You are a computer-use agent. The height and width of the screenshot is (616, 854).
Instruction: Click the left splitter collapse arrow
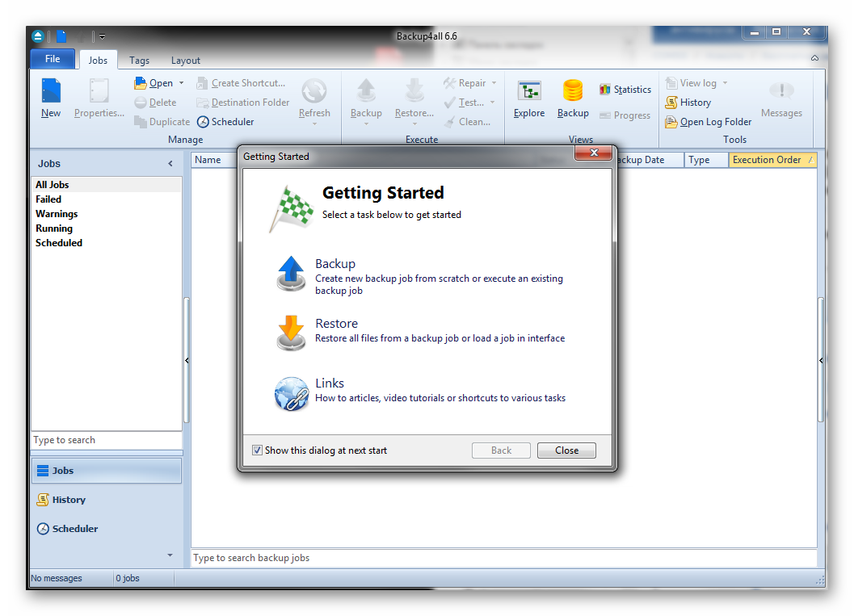coord(187,360)
